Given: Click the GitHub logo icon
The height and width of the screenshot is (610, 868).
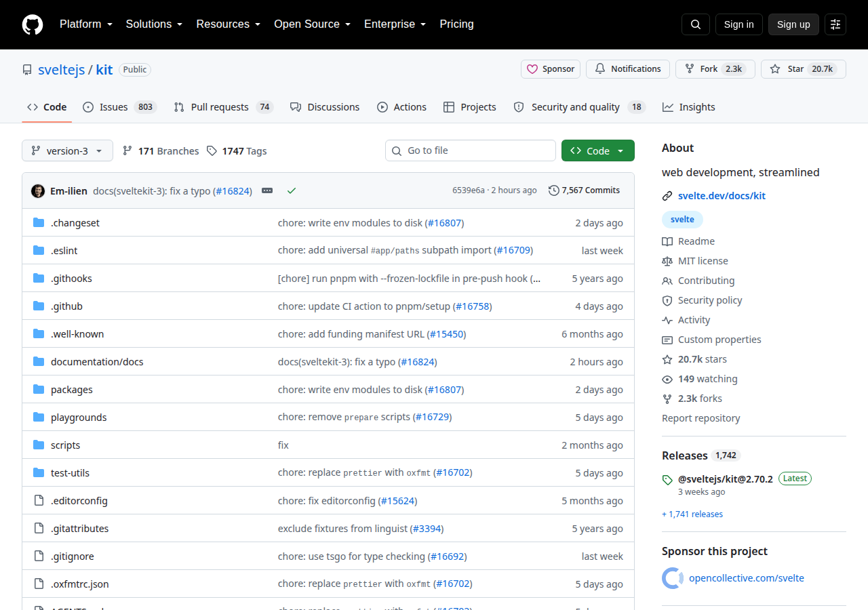Looking at the screenshot, I should [33, 24].
